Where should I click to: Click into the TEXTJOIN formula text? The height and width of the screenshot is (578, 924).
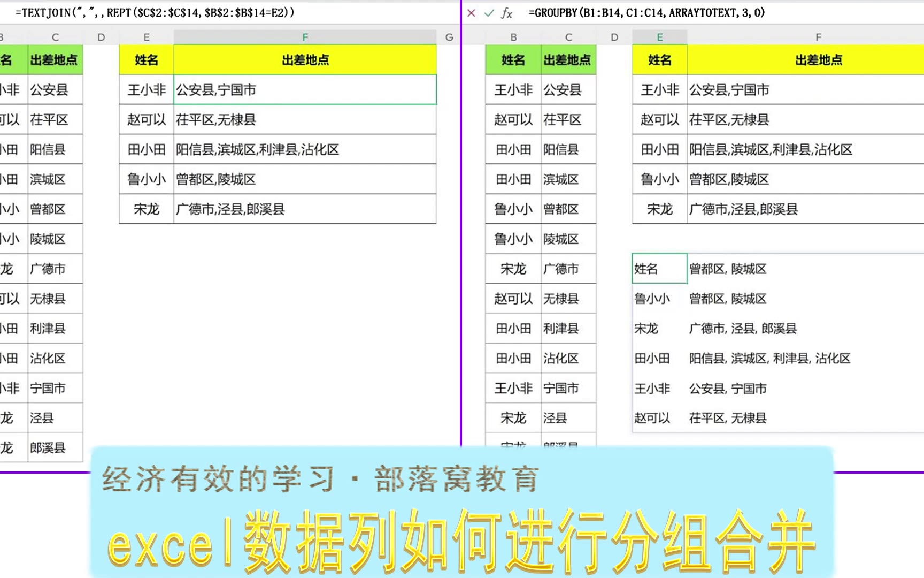(x=155, y=13)
